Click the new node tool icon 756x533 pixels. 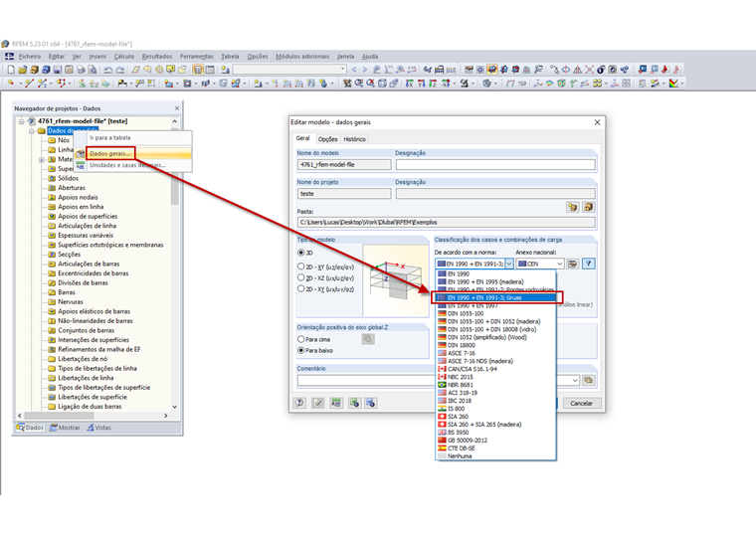point(11,84)
